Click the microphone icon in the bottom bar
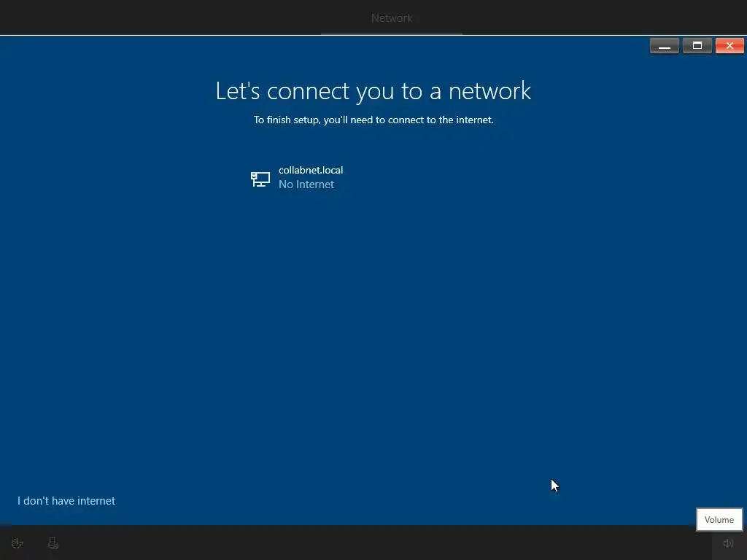The width and height of the screenshot is (747, 560). point(53,543)
